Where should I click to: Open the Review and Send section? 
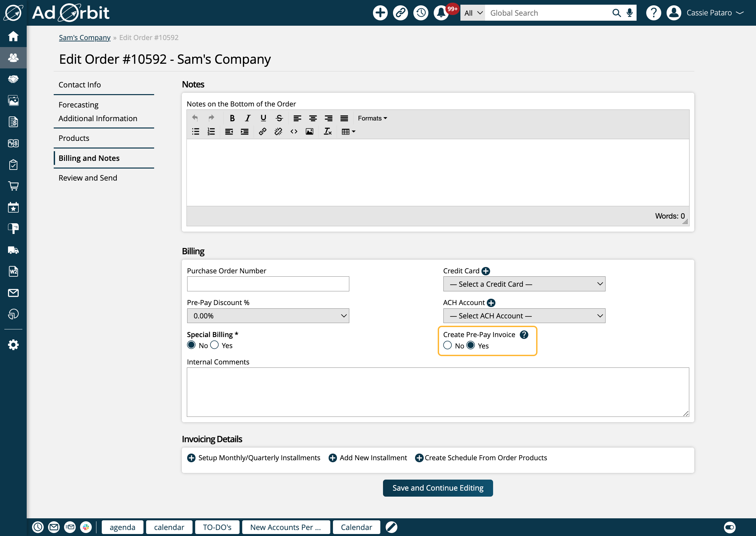point(88,178)
